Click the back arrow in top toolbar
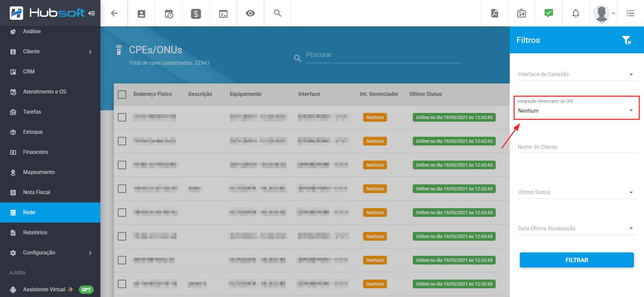 pos(114,13)
